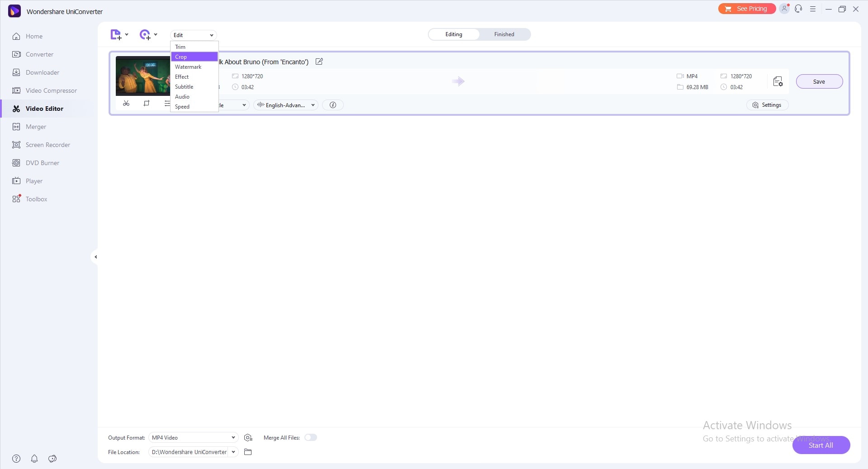The image size is (868, 469).
Task: Choose Effect from the Edit menu
Action: [194, 76]
